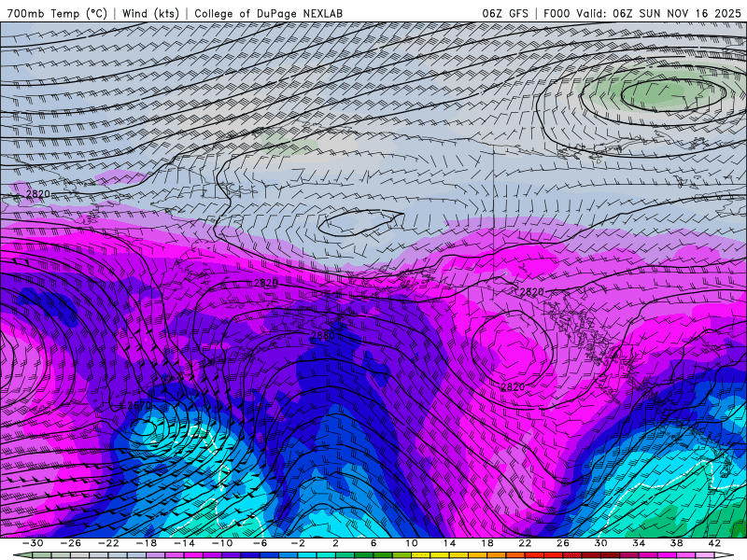Screen dimensions: 747x560
Task: Click the -18 colorbar tick label
Action: click(x=147, y=543)
